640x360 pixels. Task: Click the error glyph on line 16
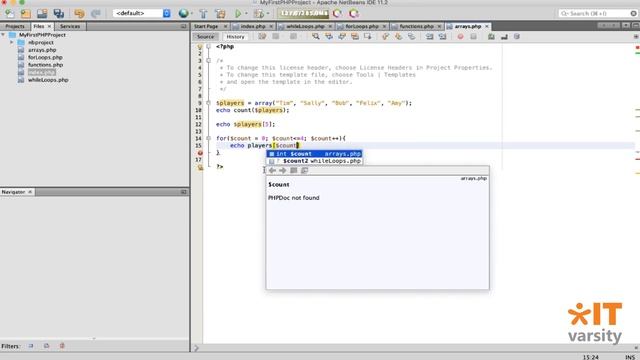tap(200, 153)
